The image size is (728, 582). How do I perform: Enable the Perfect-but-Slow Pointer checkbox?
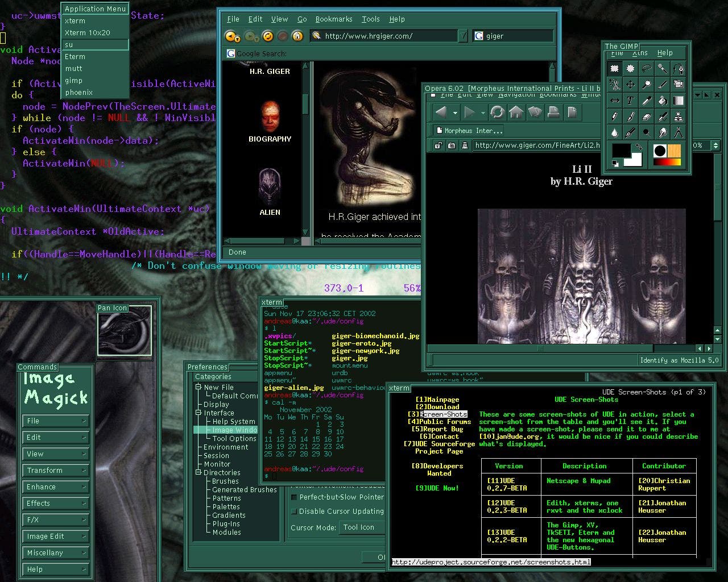click(x=294, y=497)
